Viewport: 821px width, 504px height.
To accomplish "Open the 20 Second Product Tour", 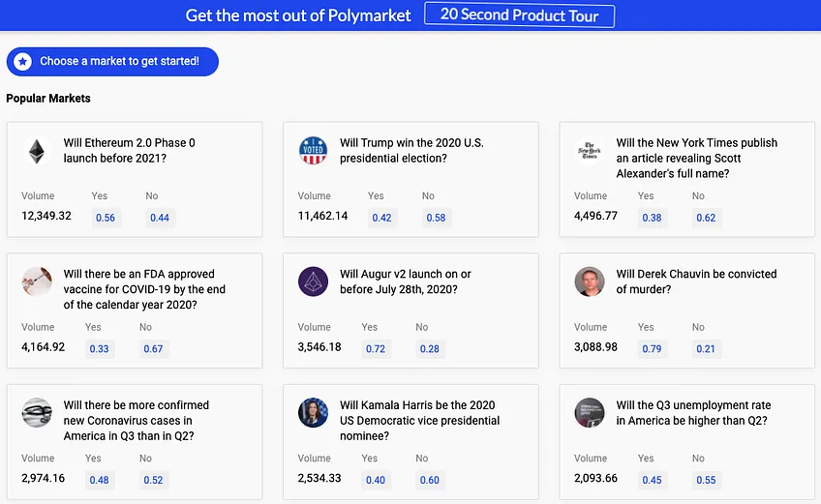I will point(519,15).
